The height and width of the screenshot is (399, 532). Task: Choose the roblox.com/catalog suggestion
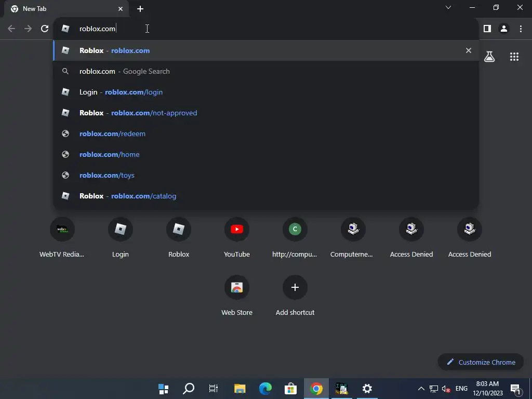pos(265,196)
